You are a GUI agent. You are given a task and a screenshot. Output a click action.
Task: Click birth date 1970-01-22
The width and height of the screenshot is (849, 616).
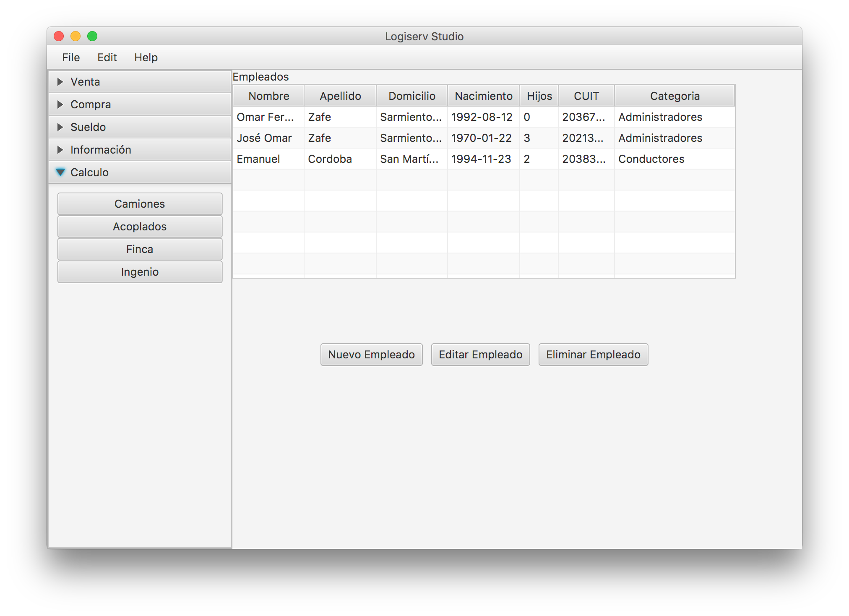pyautogui.click(x=484, y=138)
